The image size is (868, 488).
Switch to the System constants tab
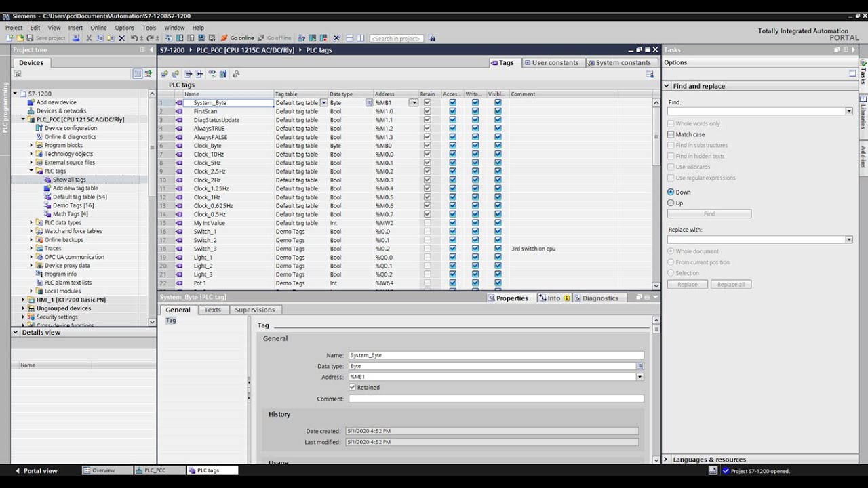coord(619,63)
